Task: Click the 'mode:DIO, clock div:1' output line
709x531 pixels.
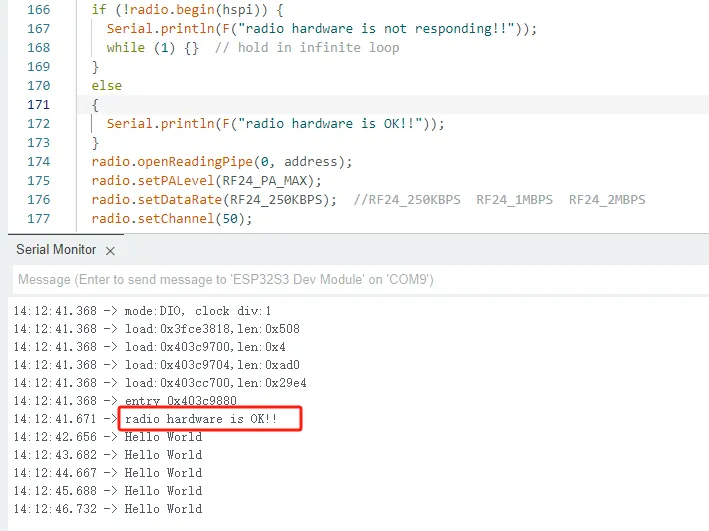Action: (x=197, y=310)
